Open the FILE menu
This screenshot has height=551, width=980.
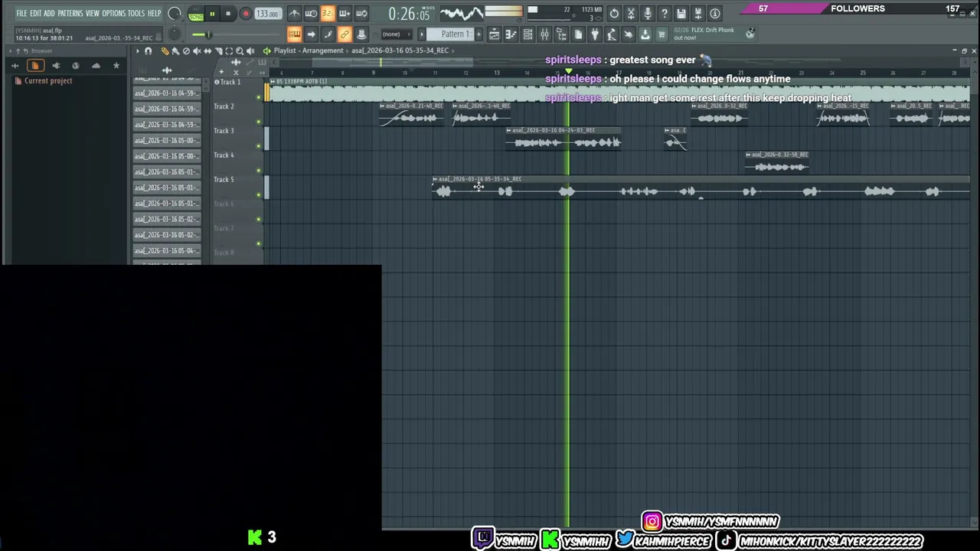pyautogui.click(x=21, y=13)
